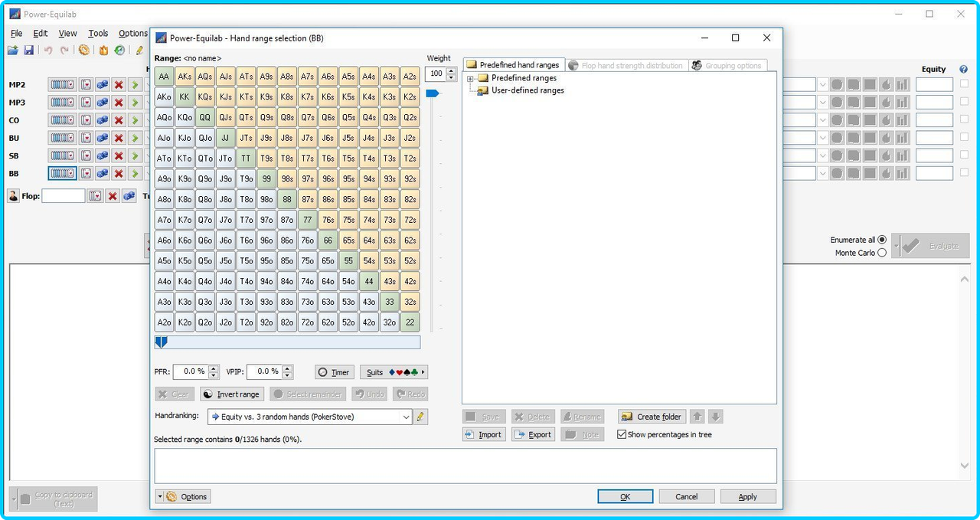The height and width of the screenshot is (520, 980).
Task: Click the Weight spinner arrows
Action: point(451,74)
